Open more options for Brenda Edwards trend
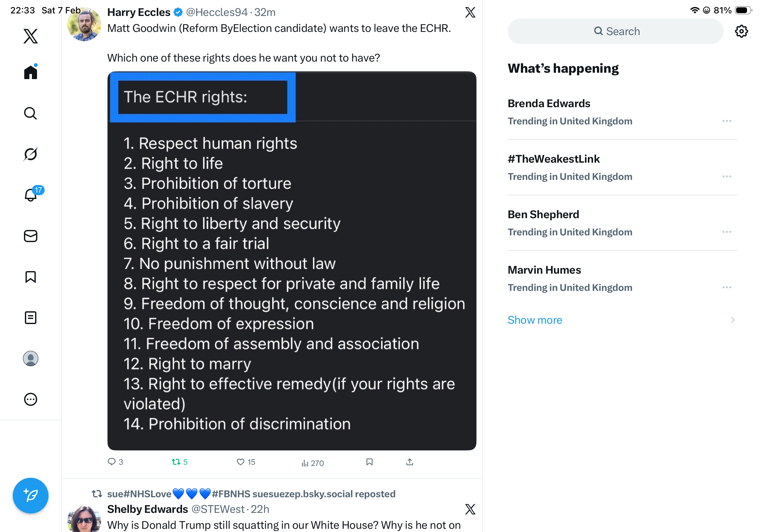Viewport: 762px width, 532px height. [x=727, y=121]
